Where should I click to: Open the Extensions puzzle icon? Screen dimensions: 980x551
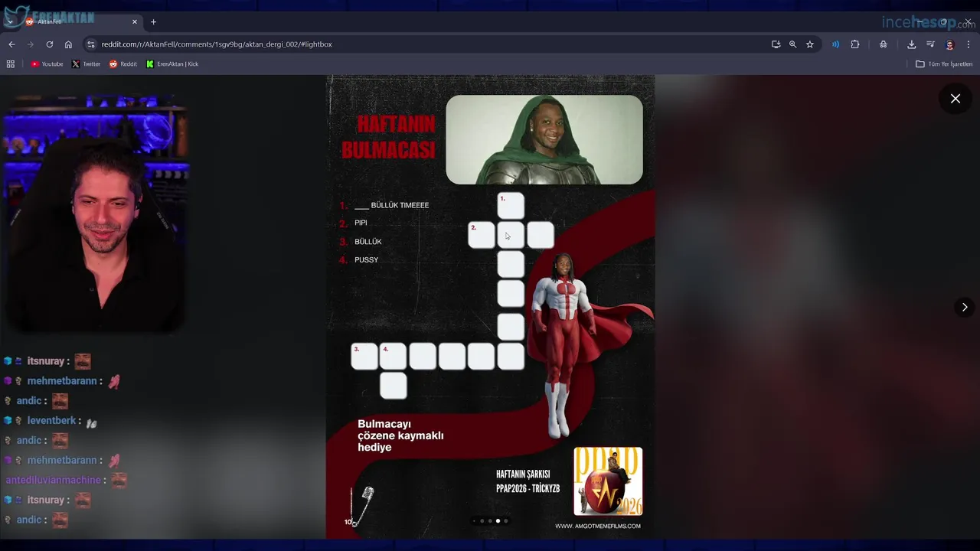[x=855, y=44]
